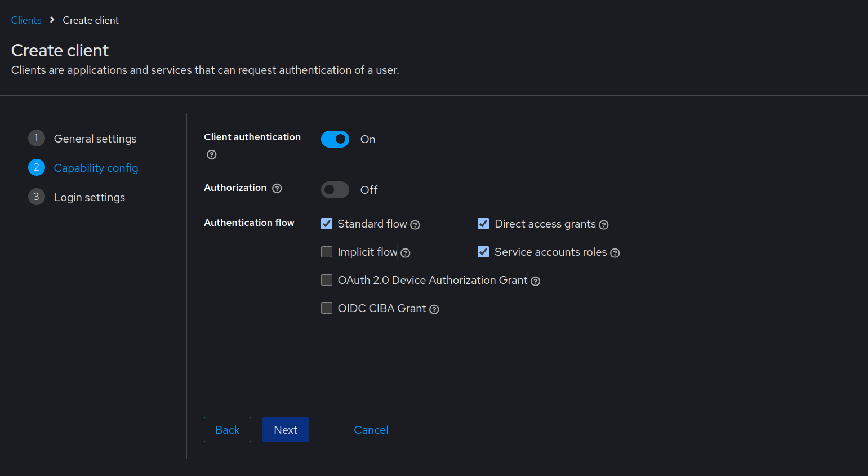
Task: Show help for Direct access grants
Action: point(604,225)
